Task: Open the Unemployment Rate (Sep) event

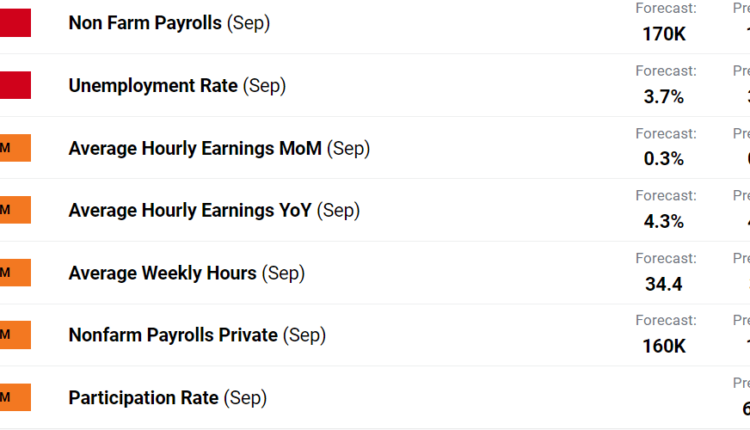Action: [177, 86]
